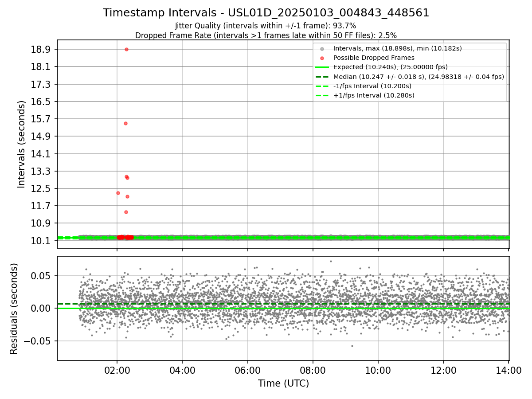This screenshot has height=399, width=532.
Task: Click the 16.5 y-axis tick label
Action: coord(41,102)
